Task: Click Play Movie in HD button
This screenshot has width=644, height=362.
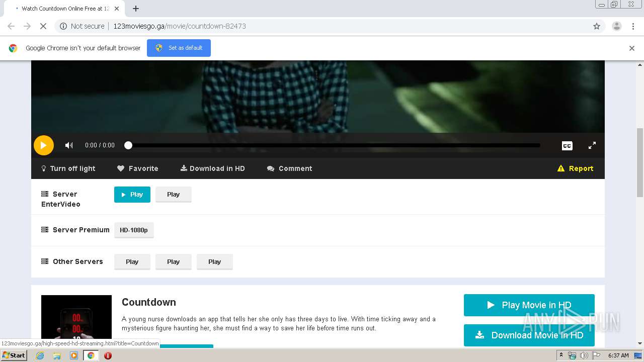Action: click(529, 305)
